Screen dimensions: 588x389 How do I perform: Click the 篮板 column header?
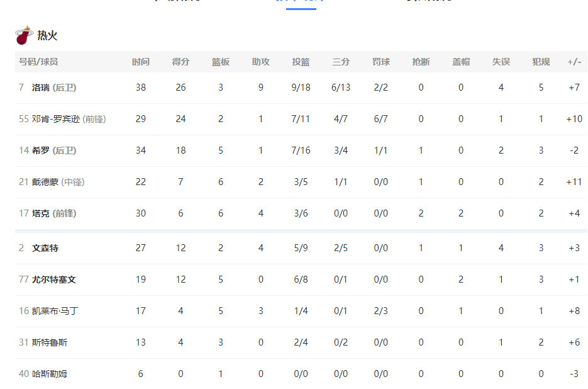(x=221, y=62)
